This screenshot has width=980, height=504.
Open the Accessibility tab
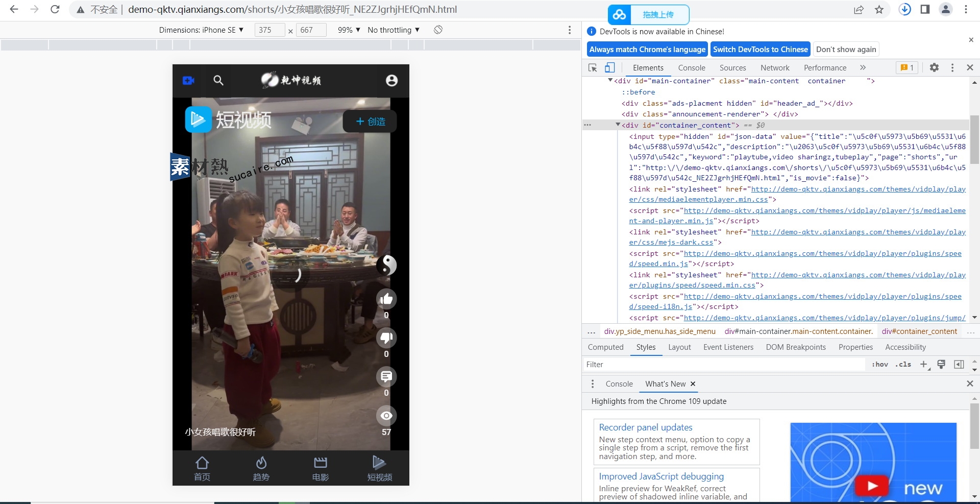905,347
